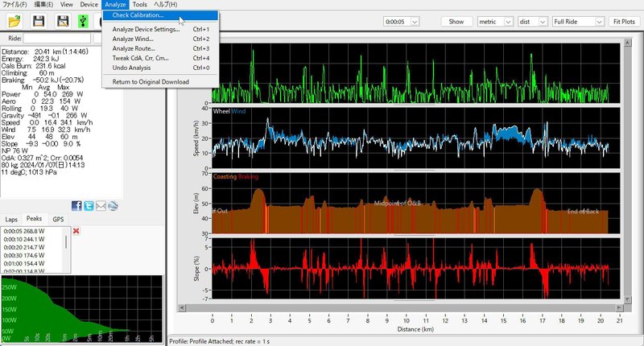Choose Undo Analysis menu entry
This screenshot has height=346, width=644.
click(x=160, y=68)
